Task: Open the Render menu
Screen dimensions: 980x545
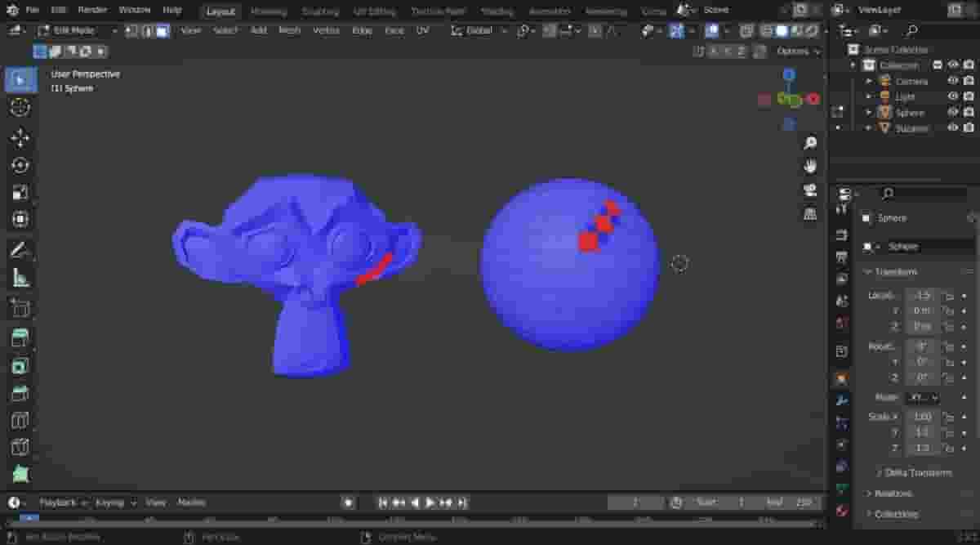Action: [x=92, y=10]
